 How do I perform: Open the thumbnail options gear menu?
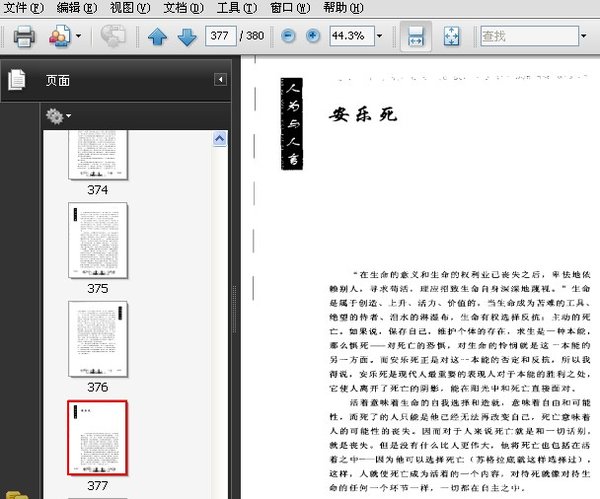(58, 116)
